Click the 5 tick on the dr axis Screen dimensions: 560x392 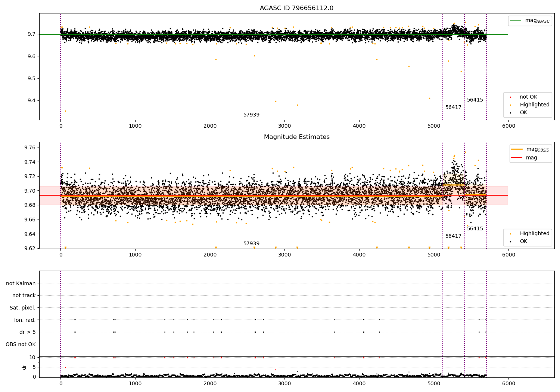coord(34,367)
